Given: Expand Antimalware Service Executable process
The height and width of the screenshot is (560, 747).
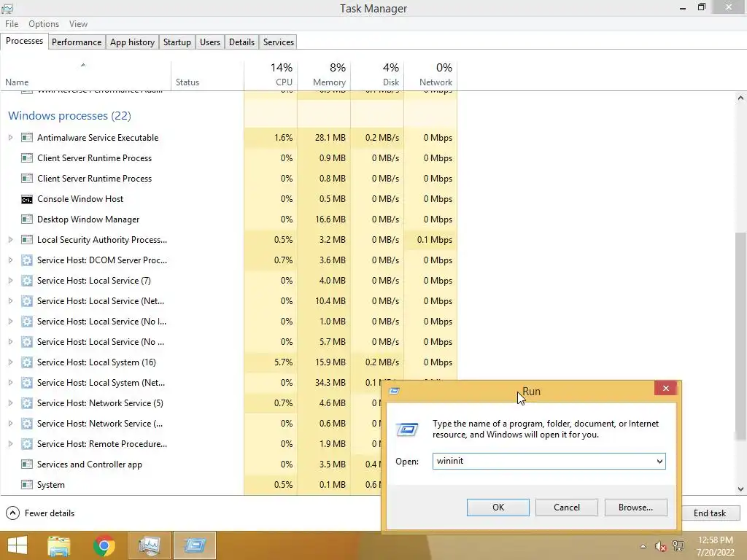Looking at the screenshot, I should [10, 138].
